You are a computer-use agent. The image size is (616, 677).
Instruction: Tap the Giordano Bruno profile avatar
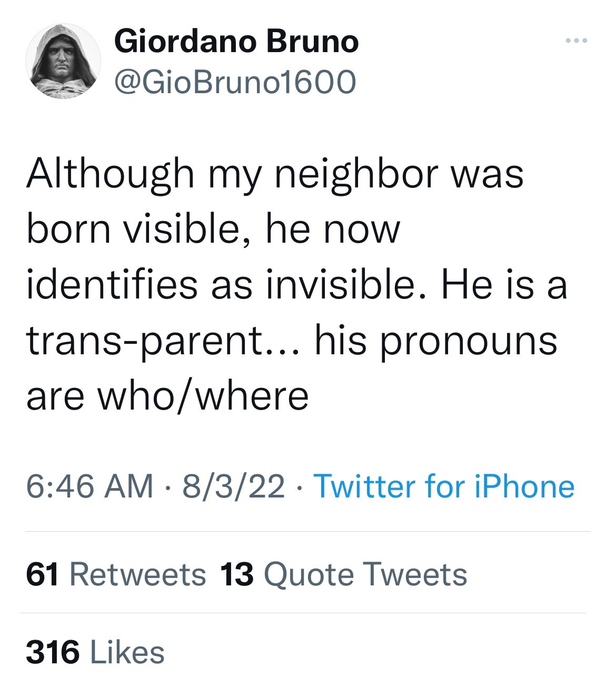coord(63,61)
